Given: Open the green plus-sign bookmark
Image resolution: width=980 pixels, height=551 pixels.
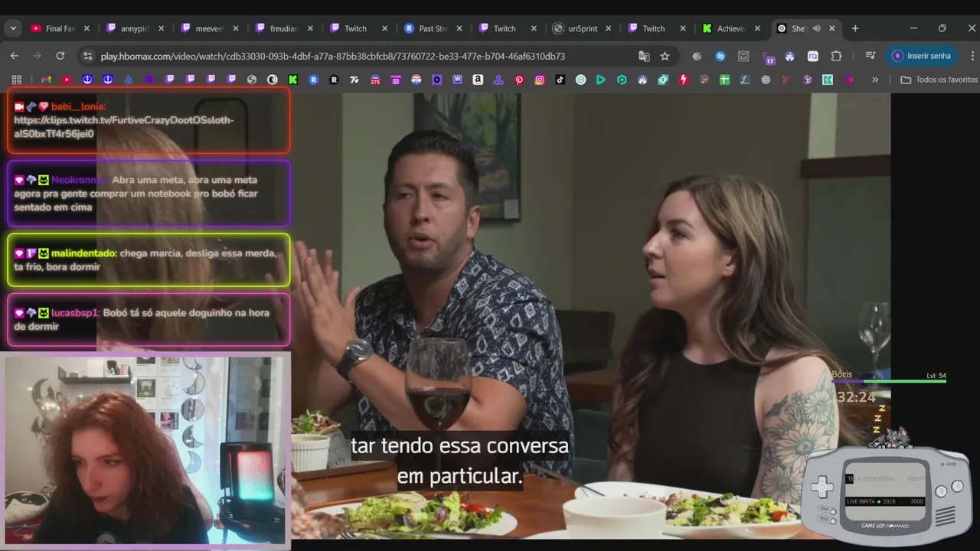Looking at the screenshot, I should click(724, 80).
